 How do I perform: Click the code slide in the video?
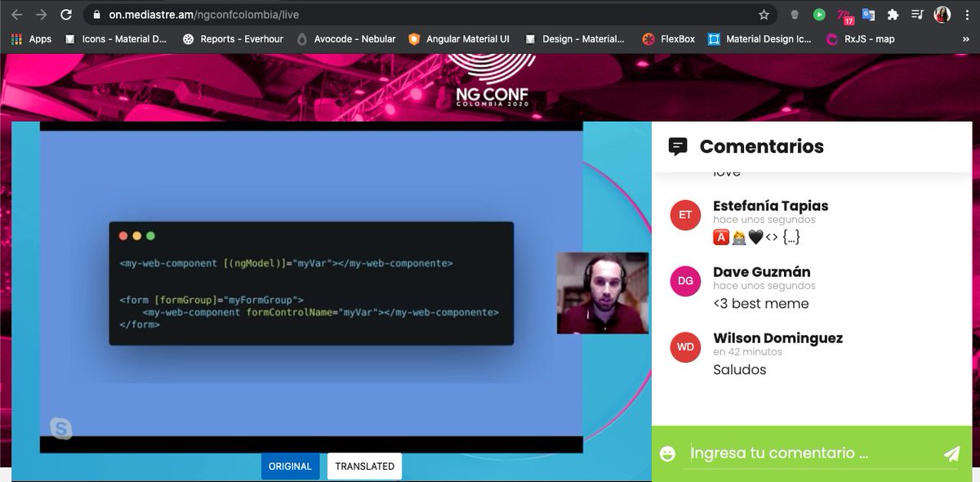pos(311,283)
